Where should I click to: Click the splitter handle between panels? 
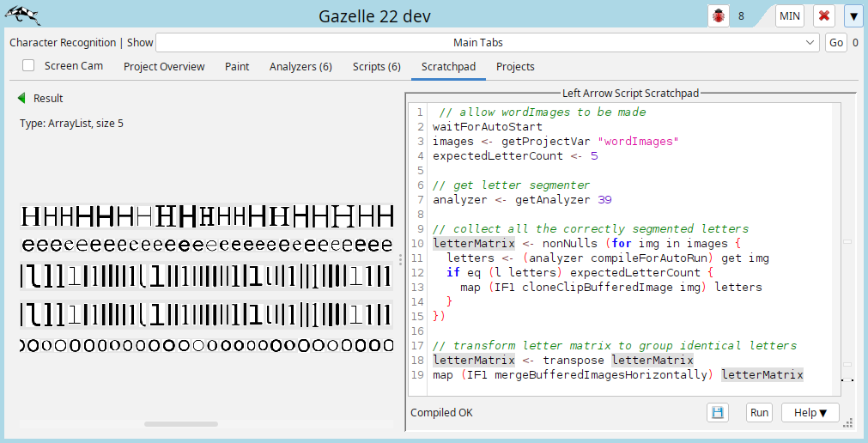(x=400, y=259)
